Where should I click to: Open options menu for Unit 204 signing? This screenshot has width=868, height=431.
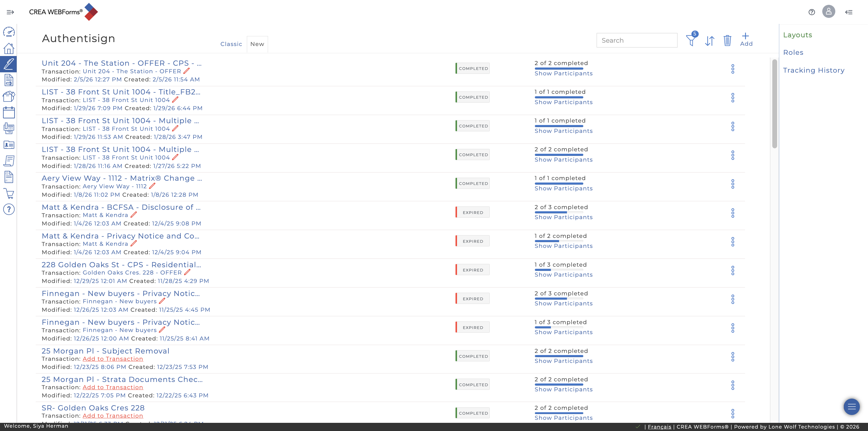click(x=733, y=69)
